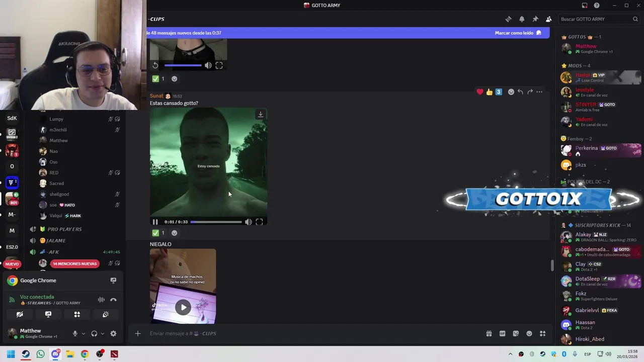The height and width of the screenshot is (362, 644).
Task: Open the inbox icon in title bar
Action: [x=585, y=6]
